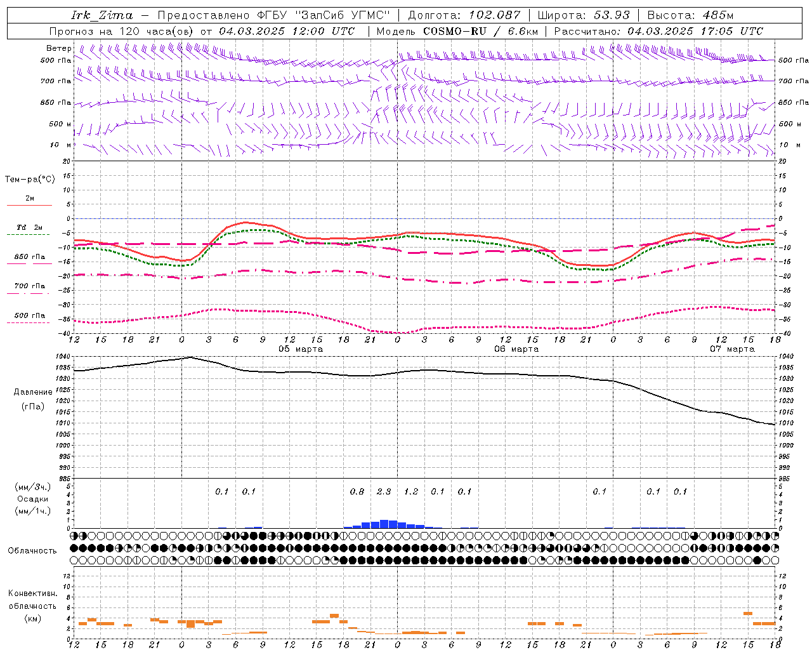The height and width of the screenshot is (650, 812).
Task: Click the Долгота: 102.087 value
Action: coord(464,15)
